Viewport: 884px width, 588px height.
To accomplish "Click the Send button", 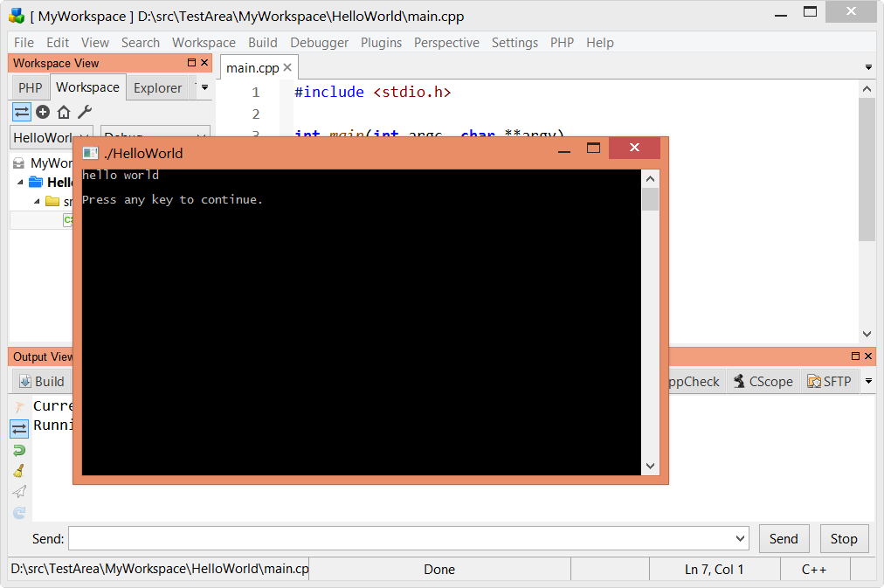I will coord(784,538).
